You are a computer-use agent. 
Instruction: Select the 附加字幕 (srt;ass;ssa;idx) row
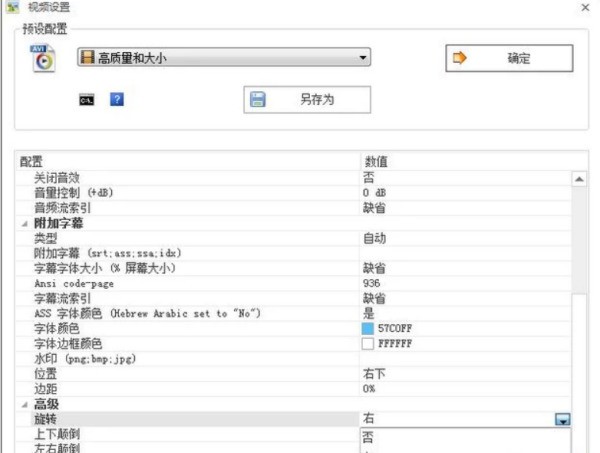(x=294, y=253)
